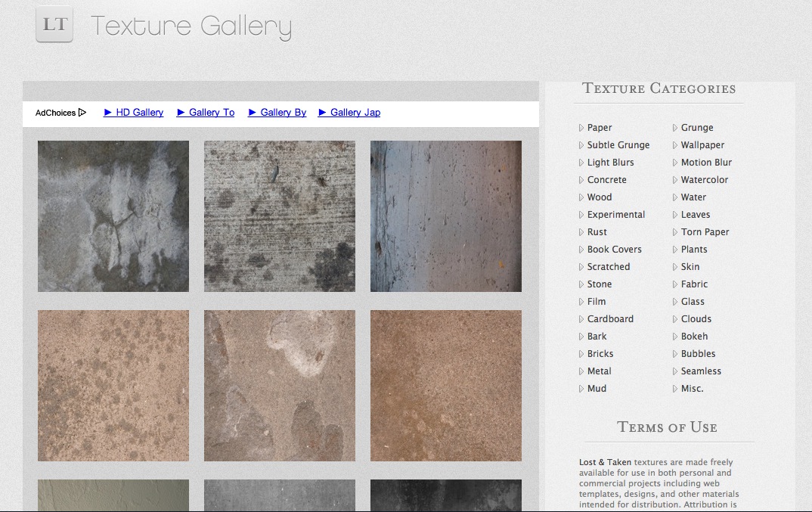The height and width of the screenshot is (512, 812).
Task: Open the cracked gray concrete texture thumbnail
Action: pos(113,216)
